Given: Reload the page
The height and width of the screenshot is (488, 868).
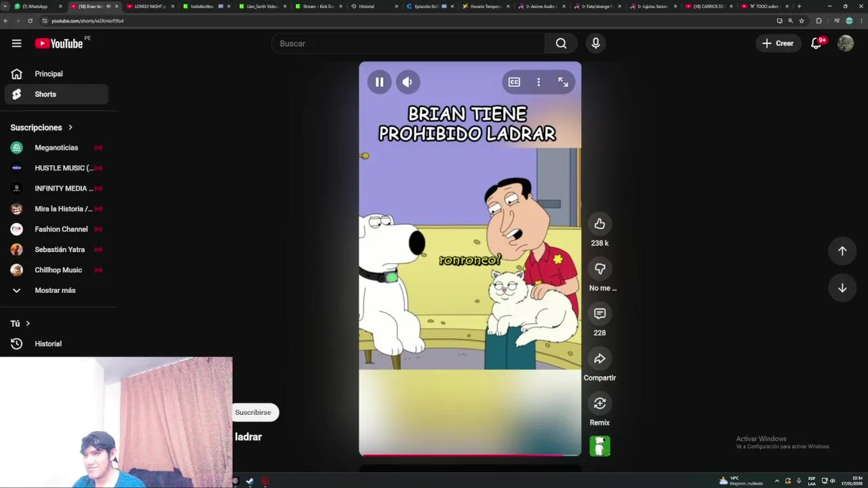Looking at the screenshot, I should click(30, 21).
